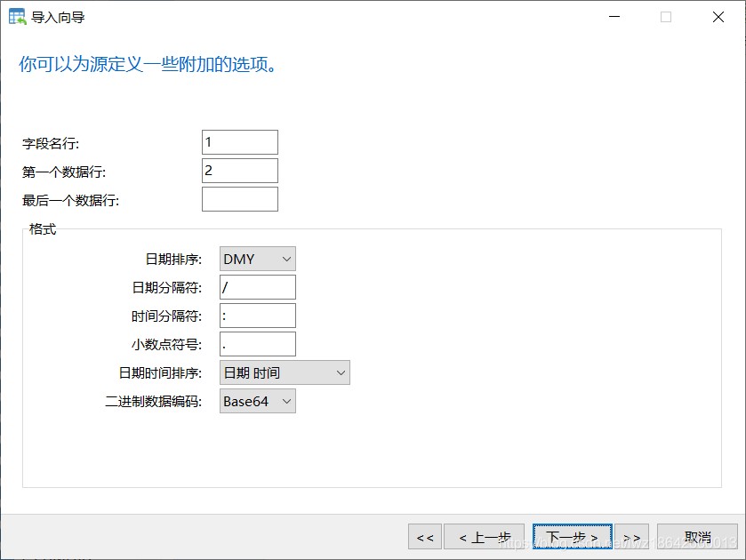Click the 日期时间排序 label
This screenshot has width=746, height=560.
point(160,373)
